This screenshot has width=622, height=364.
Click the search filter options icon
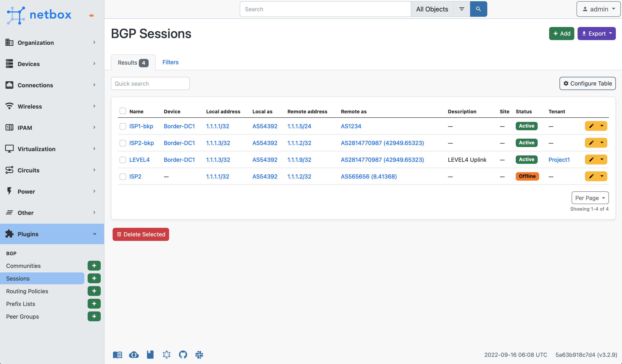click(461, 9)
